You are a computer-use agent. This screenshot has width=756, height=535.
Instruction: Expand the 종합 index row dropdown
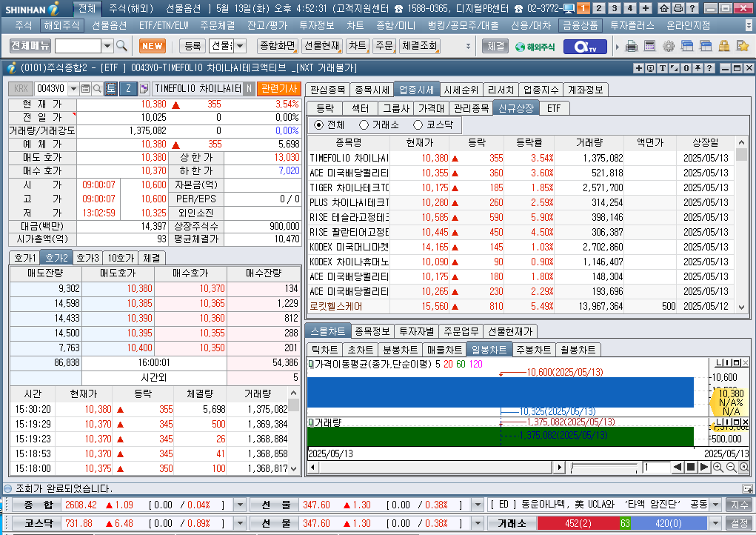click(240, 505)
